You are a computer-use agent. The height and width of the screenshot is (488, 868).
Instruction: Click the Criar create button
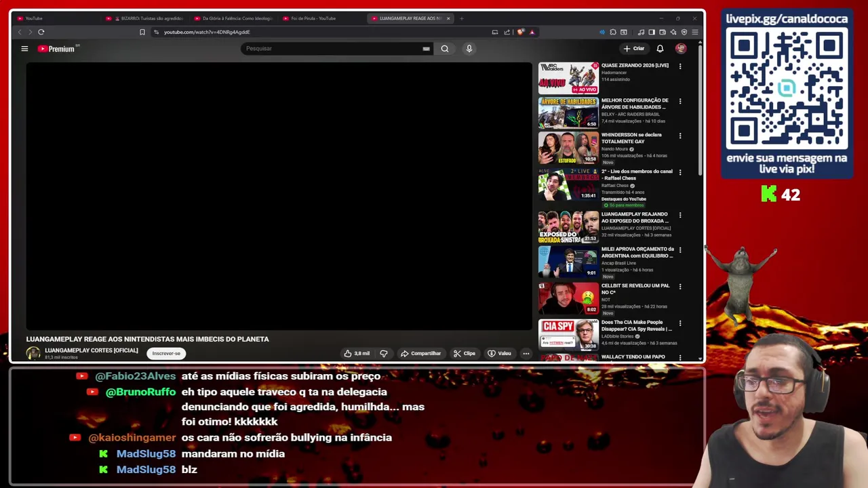coord(634,49)
